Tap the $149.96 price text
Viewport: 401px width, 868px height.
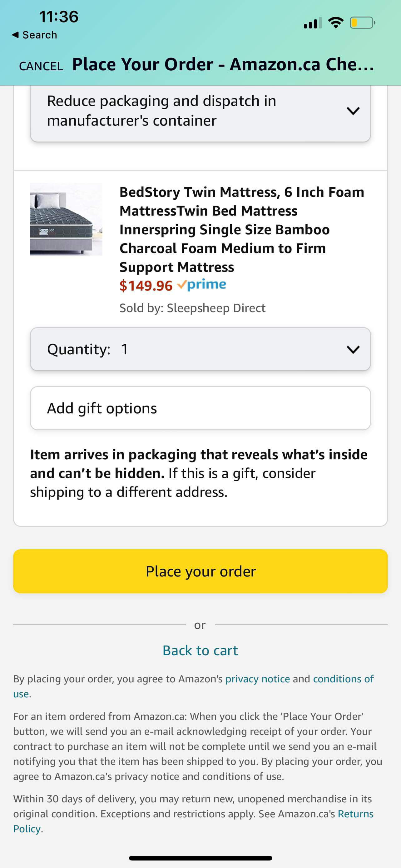coord(146,285)
